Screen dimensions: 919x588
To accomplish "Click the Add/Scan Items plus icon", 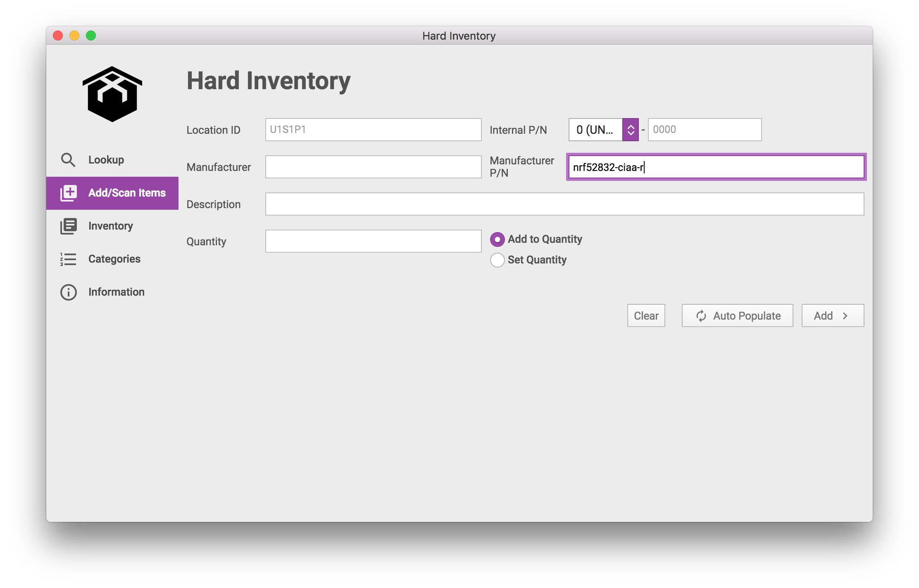I will pos(69,193).
